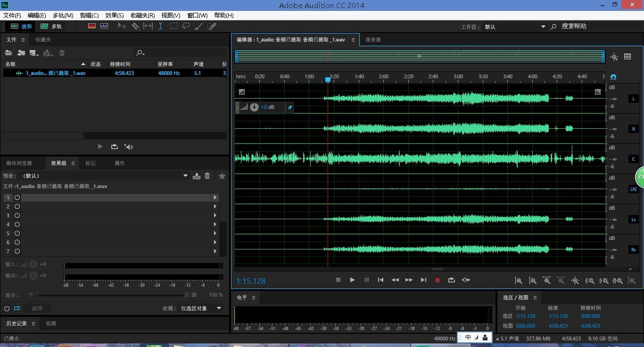644x347 pixels.
Task: Zoom in amplitude icon
Action: [x=519, y=281]
